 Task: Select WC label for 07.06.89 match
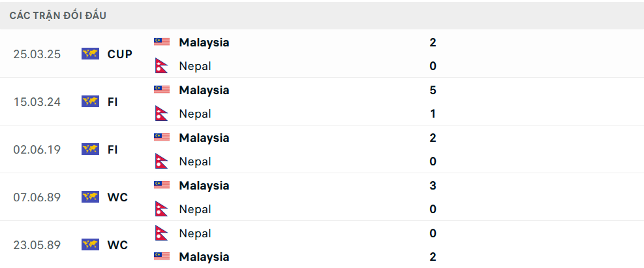click(x=117, y=197)
